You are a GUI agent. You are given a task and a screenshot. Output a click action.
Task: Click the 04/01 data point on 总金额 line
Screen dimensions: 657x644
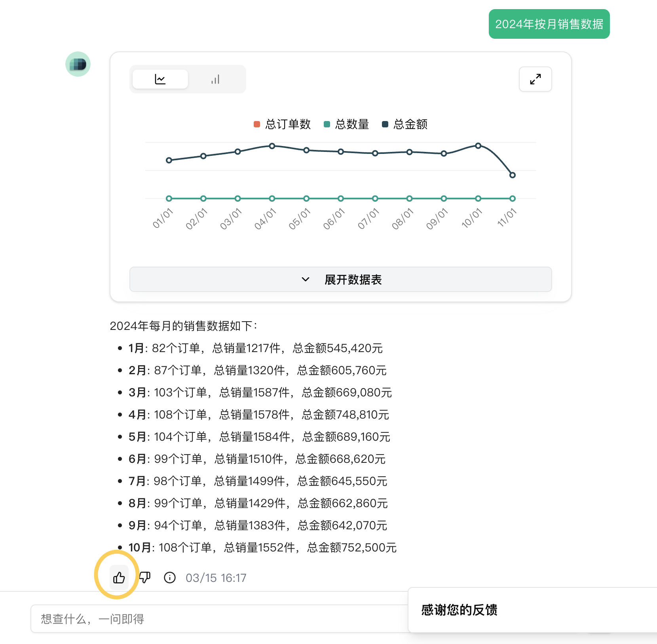coord(272,146)
